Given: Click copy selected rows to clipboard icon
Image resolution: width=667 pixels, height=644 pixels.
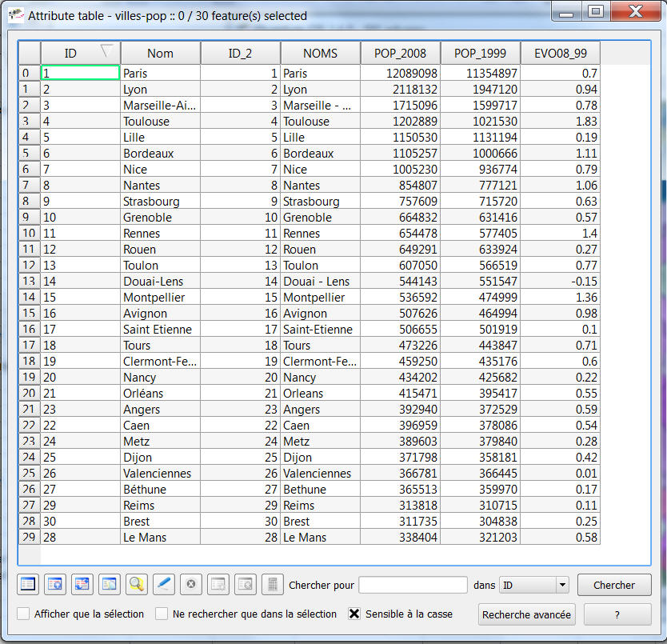Looking at the screenshot, I should click(x=110, y=584).
